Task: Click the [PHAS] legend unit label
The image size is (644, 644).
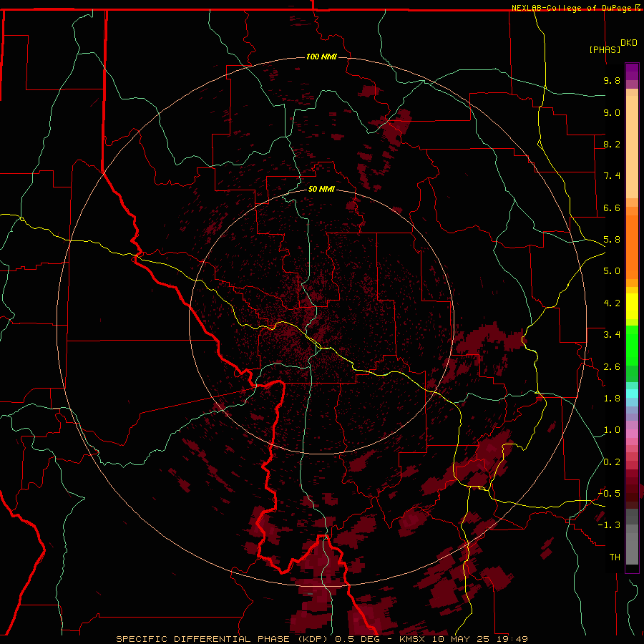Action: (x=605, y=49)
